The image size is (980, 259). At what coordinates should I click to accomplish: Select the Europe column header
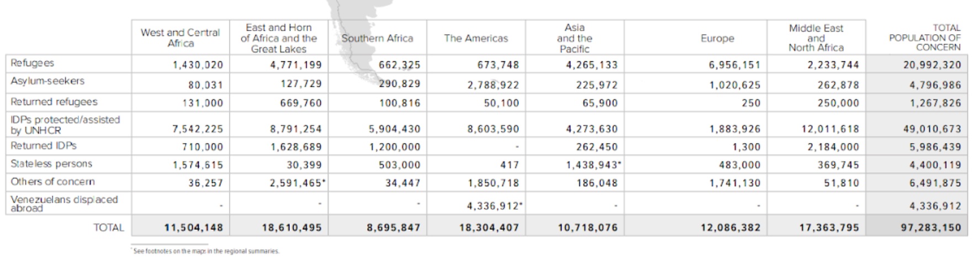[x=717, y=38]
